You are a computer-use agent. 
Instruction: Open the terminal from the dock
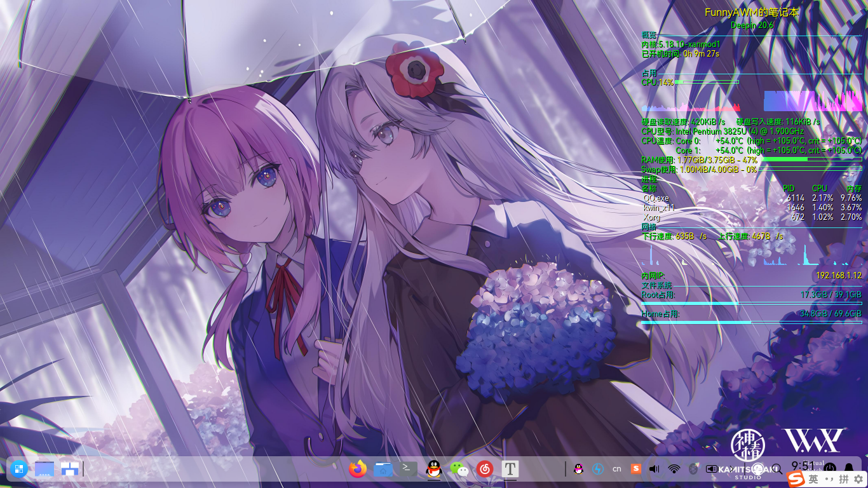point(409,469)
